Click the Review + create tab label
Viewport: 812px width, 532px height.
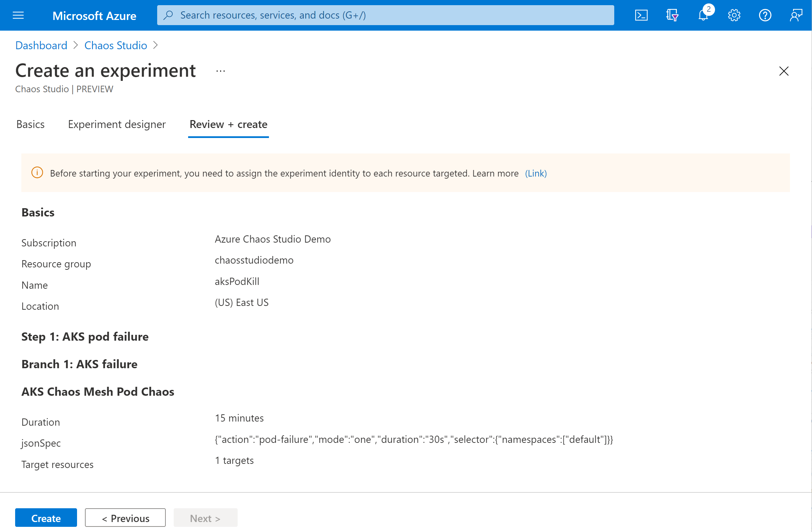tap(228, 124)
